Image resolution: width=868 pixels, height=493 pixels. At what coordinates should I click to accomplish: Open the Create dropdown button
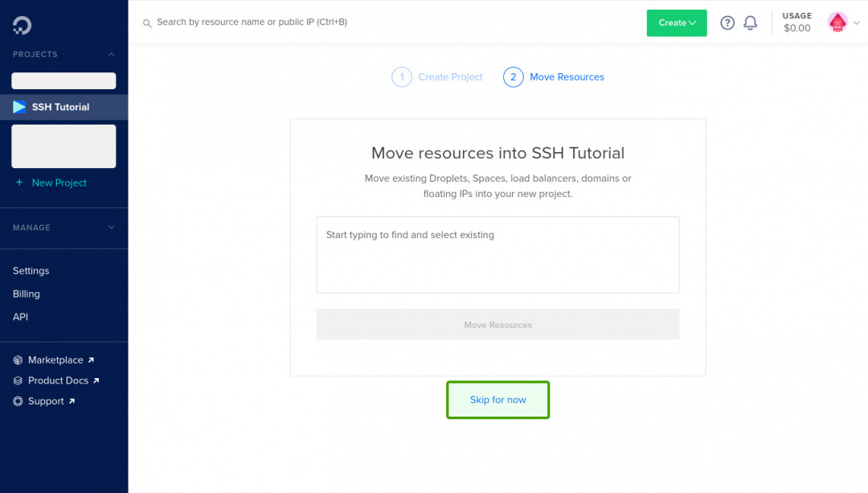coord(677,23)
